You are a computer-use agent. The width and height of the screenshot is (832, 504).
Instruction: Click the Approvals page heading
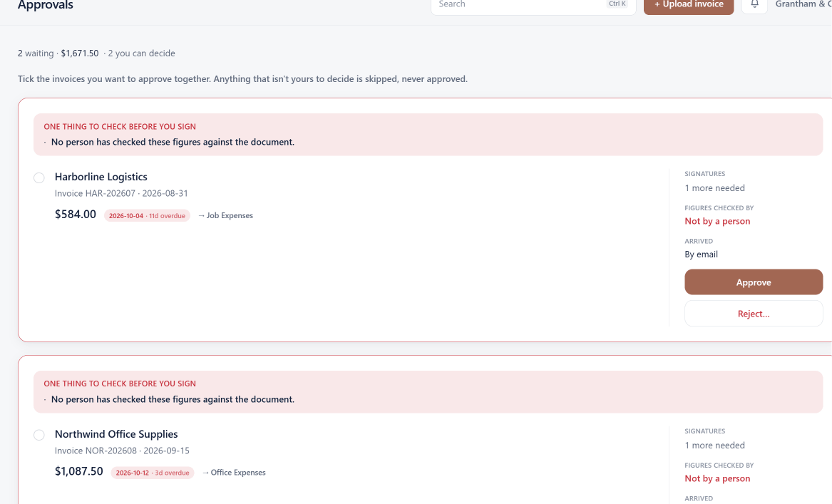46,5
